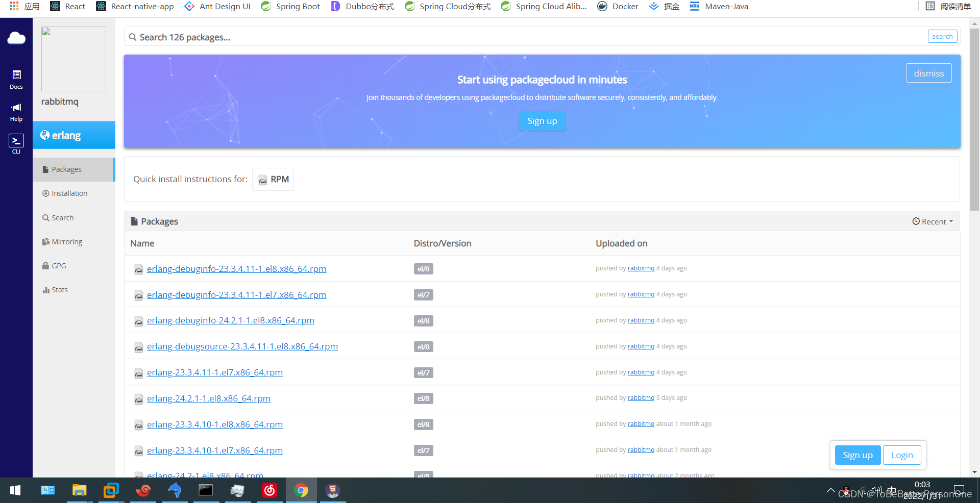This screenshot has height=503, width=980.
Task: Click the scrollbar down arrow
Action: point(974,472)
